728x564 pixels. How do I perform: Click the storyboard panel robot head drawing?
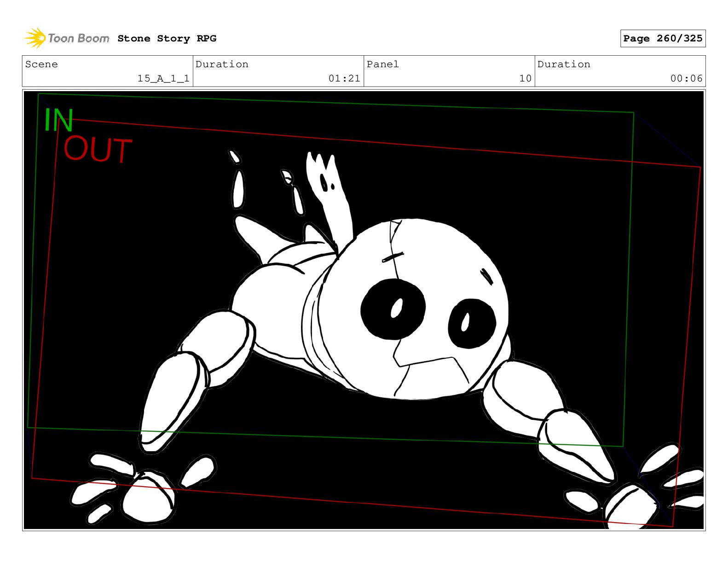tap(414, 308)
